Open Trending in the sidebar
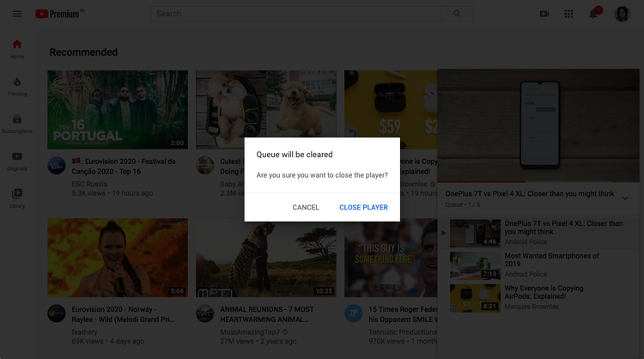Image resolution: width=644 pixels, height=359 pixels. tap(17, 86)
